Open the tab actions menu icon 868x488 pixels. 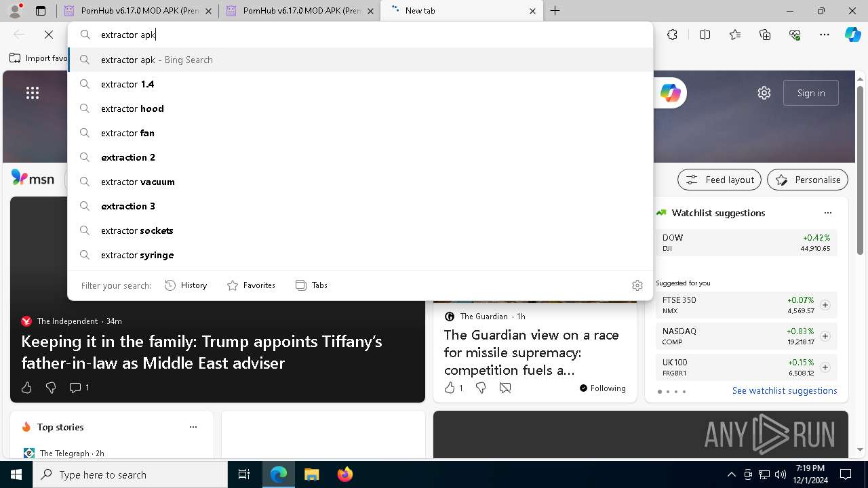point(41,11)
